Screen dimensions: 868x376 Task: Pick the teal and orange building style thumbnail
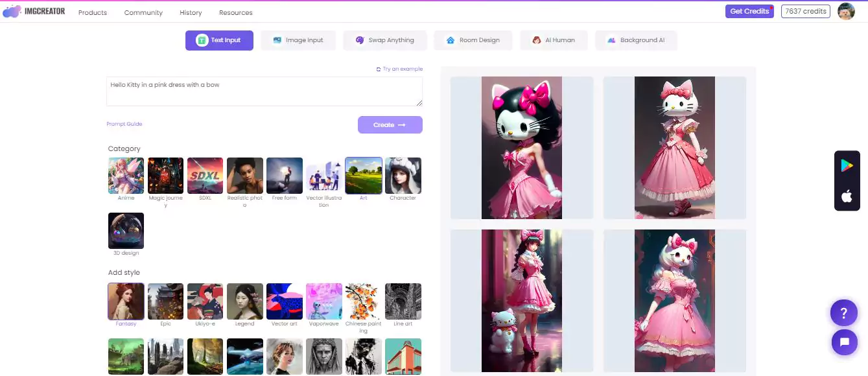tap(403, 357)
